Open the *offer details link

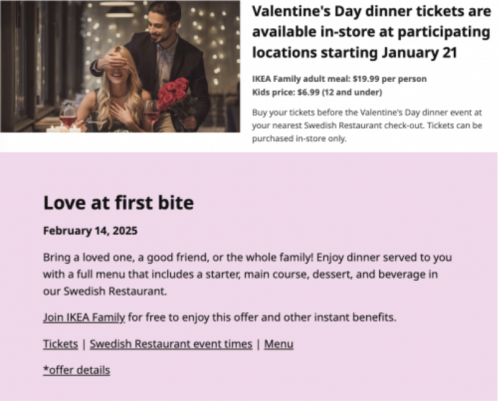pos(76,370)
